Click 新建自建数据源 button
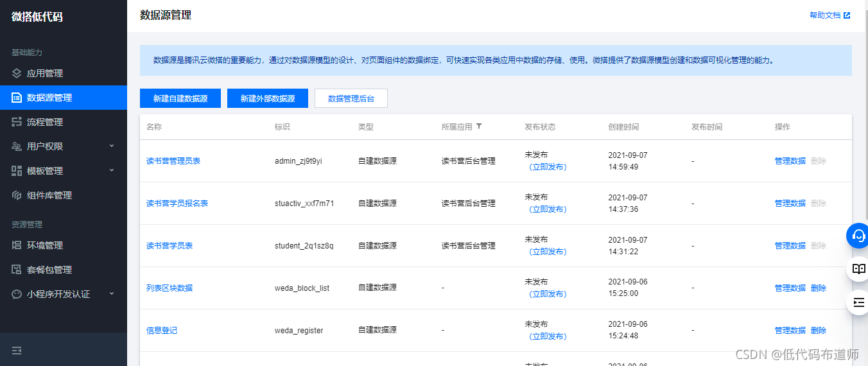The width and height of the screenshot is (868, 366). click(x=180, y=98)
